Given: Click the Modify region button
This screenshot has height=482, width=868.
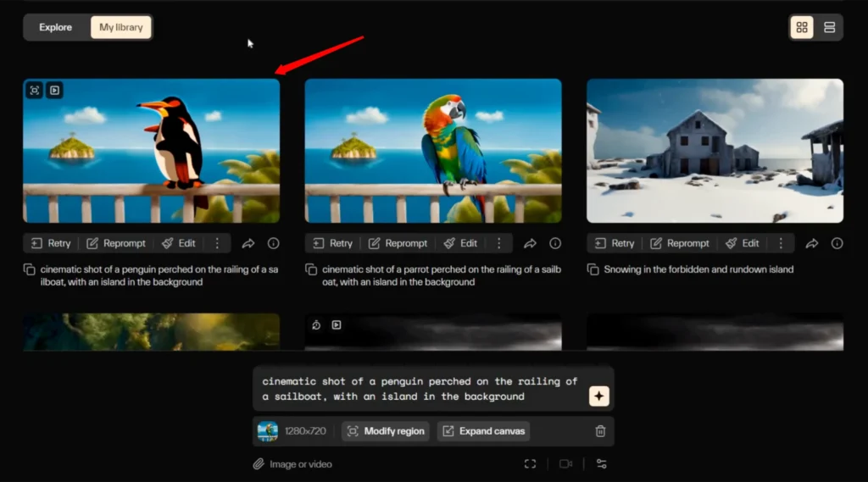Looking at the screenshot, I should (386, 431).
